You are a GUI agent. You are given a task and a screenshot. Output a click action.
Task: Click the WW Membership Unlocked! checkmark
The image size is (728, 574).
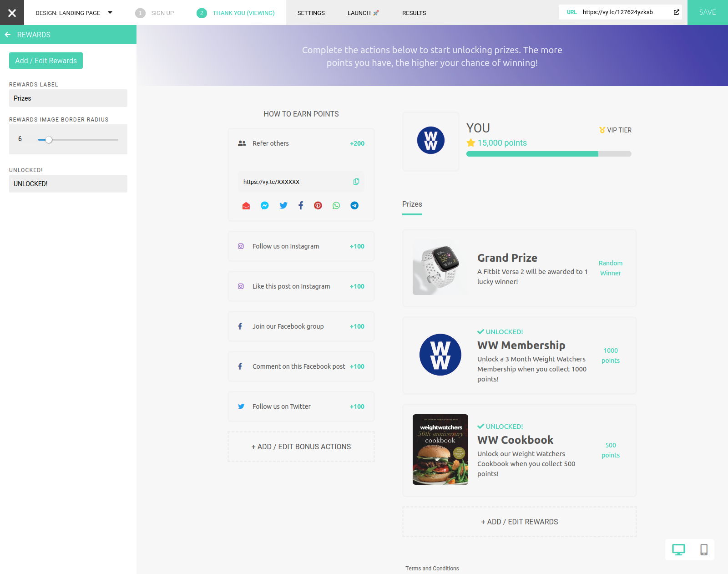[480, 332]
